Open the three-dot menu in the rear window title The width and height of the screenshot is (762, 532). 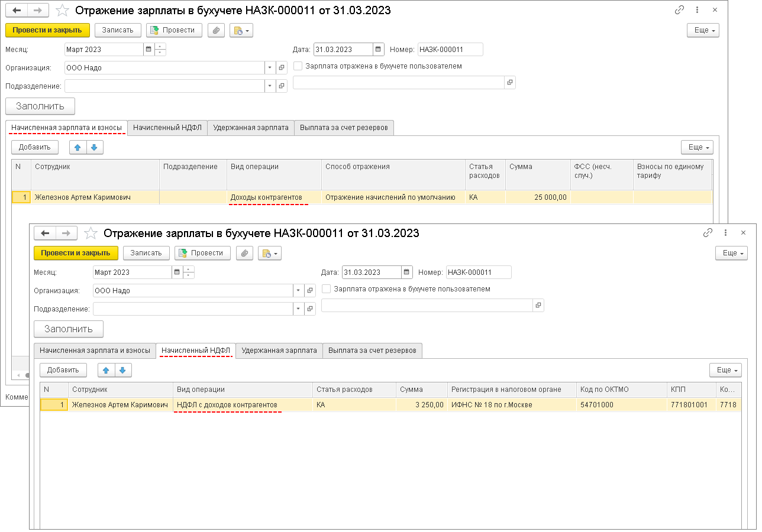click(697, 10)
